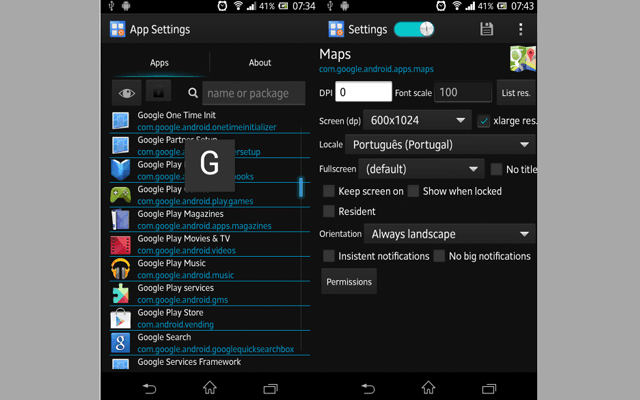Screen dimensions: 640x400
Task: Tap right screen Back navigation button
Action: pos(368,388)
